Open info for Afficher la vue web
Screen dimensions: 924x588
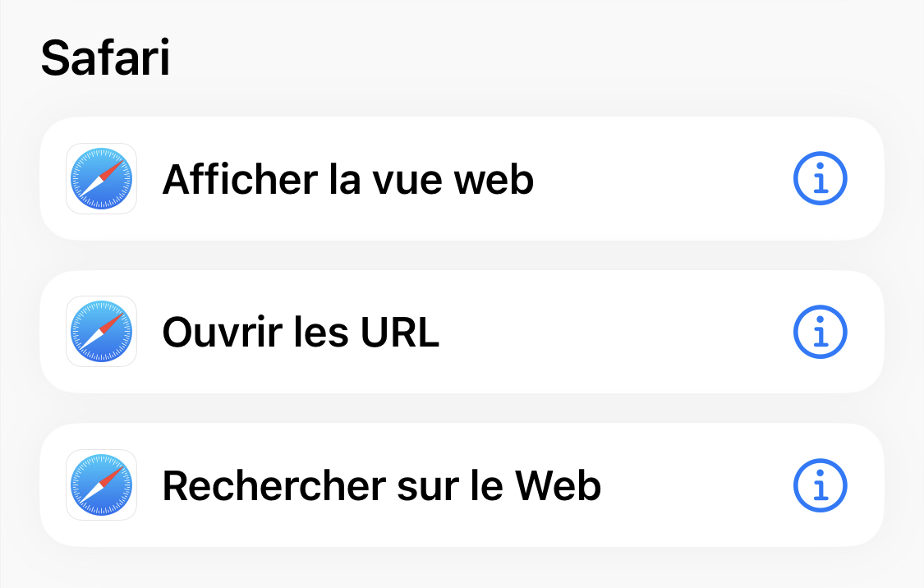pyautogui.click(x=820, y=179)
